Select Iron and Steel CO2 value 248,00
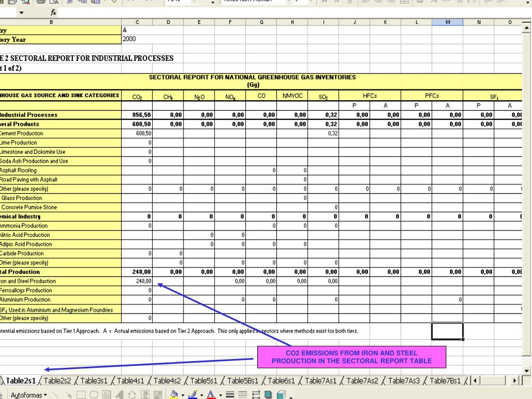This screenshot has height=399, width=532. [137, 281]
